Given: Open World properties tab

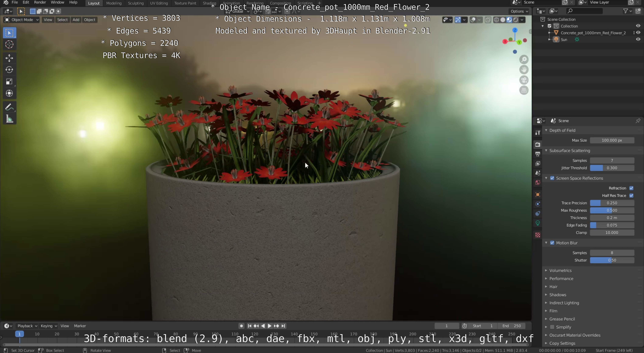Looking at the screenshot, I should tap(538, 183).
